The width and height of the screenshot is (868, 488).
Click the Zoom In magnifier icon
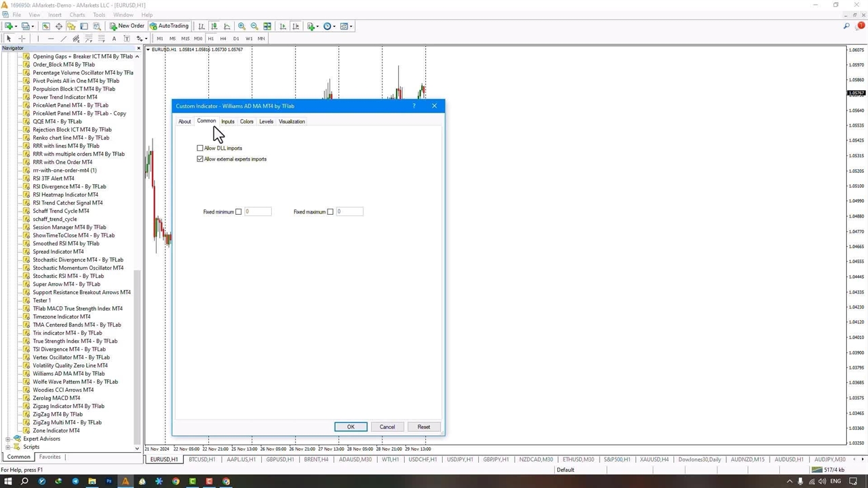pos(241,26)
